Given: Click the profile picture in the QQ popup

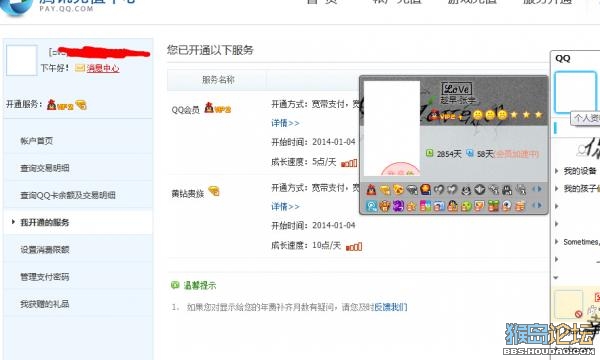Looking at the screenshot, I should tap(391, 128).
